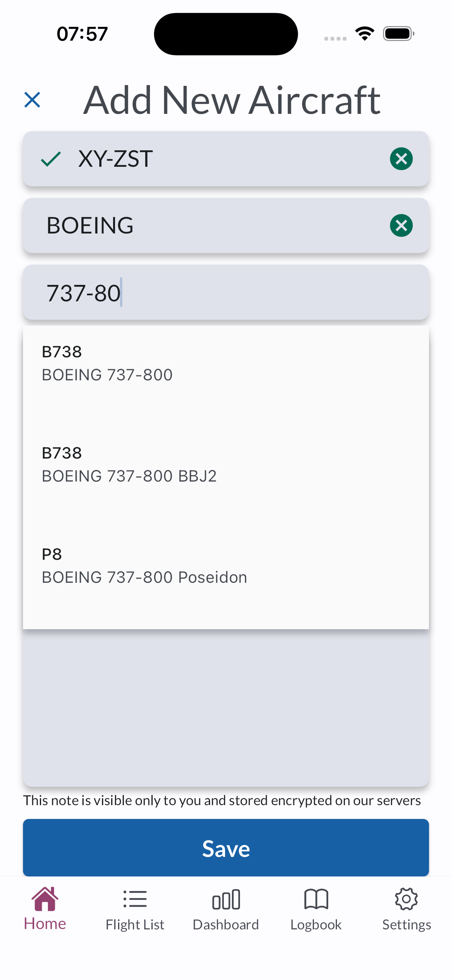Tap the Wi-Fi status icon
452x980 pixels.
[365, 33]
